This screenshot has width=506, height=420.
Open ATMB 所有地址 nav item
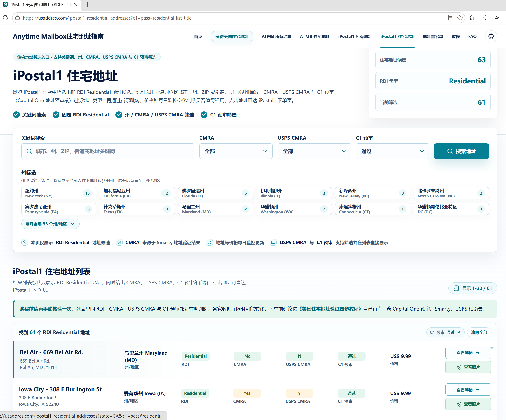276,36
